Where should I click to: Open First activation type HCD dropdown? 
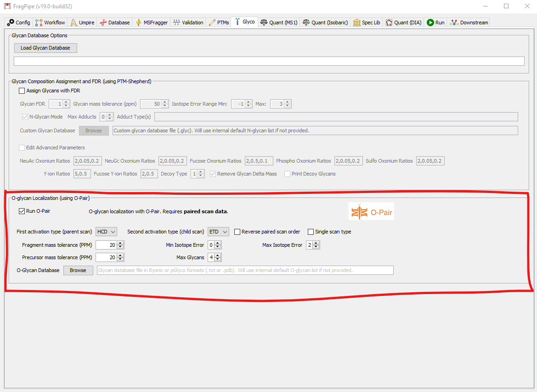click(x=106, y=232)
